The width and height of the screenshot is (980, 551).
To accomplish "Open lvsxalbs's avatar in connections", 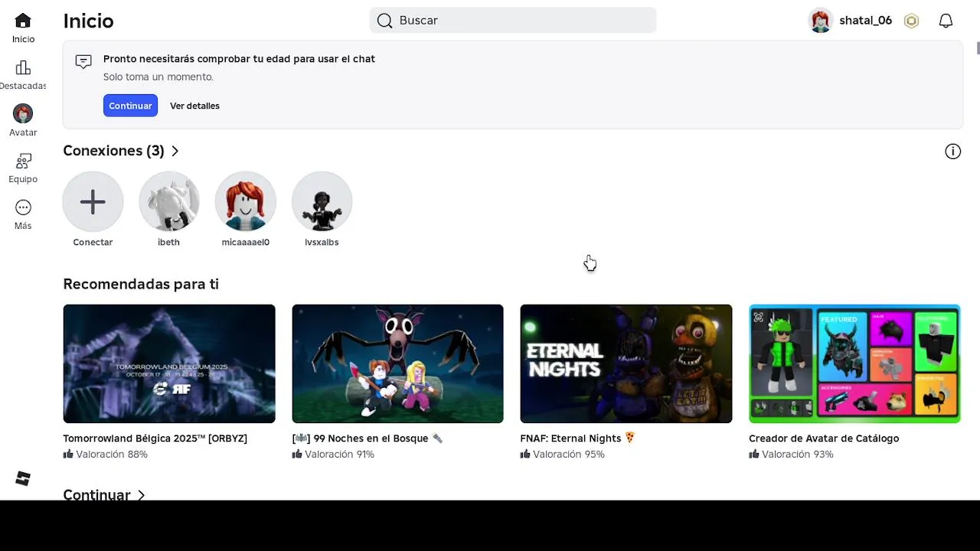I will (x=322, y=202).
